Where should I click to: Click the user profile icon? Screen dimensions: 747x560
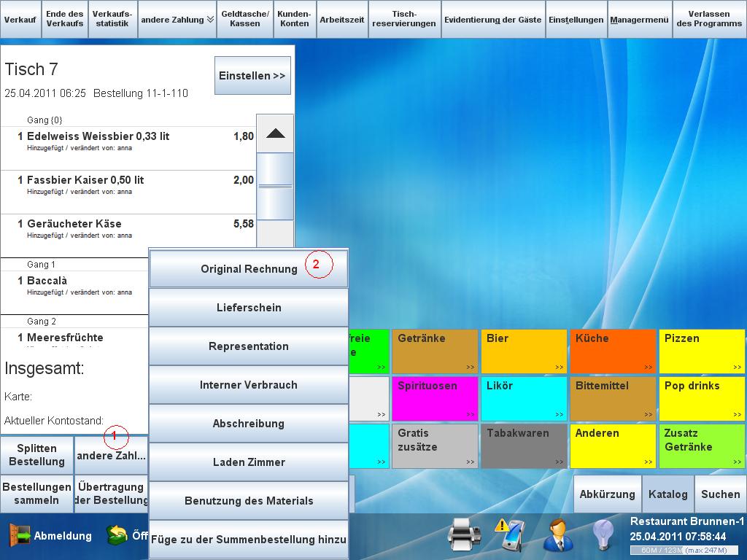(x=559, y=536)
